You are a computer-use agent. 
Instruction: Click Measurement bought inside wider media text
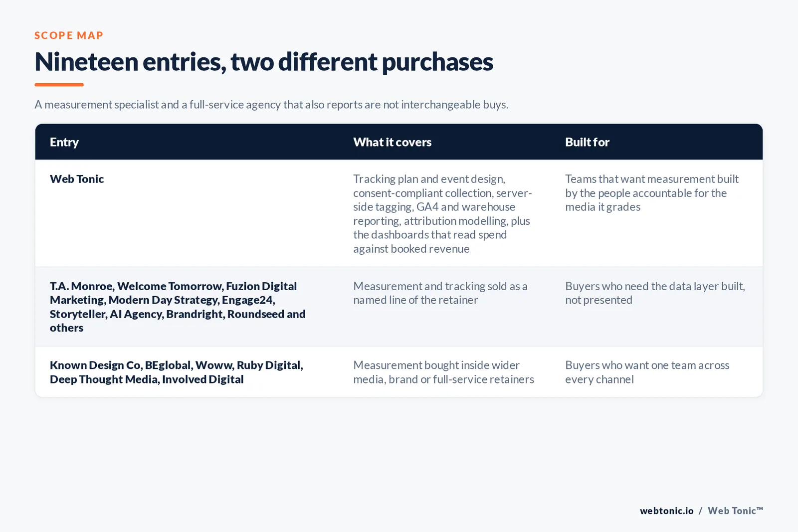click(x=443, y=372)
